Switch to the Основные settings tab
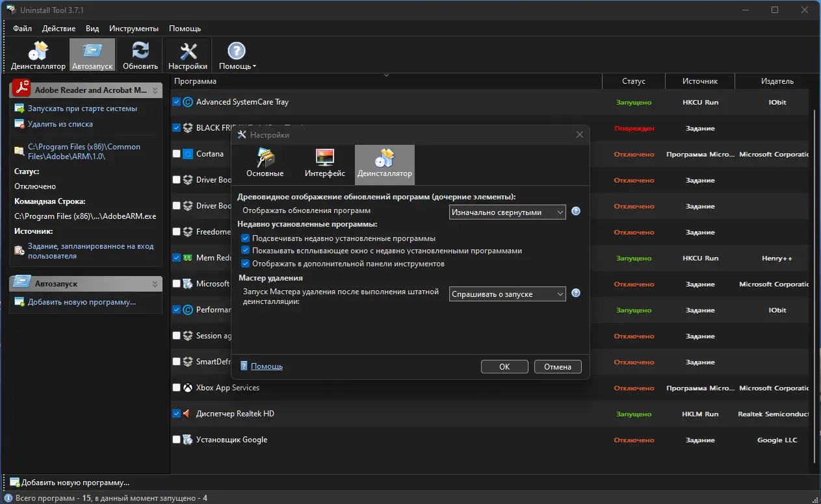Viewport: 821px width, 504px height. coord(265,164)
